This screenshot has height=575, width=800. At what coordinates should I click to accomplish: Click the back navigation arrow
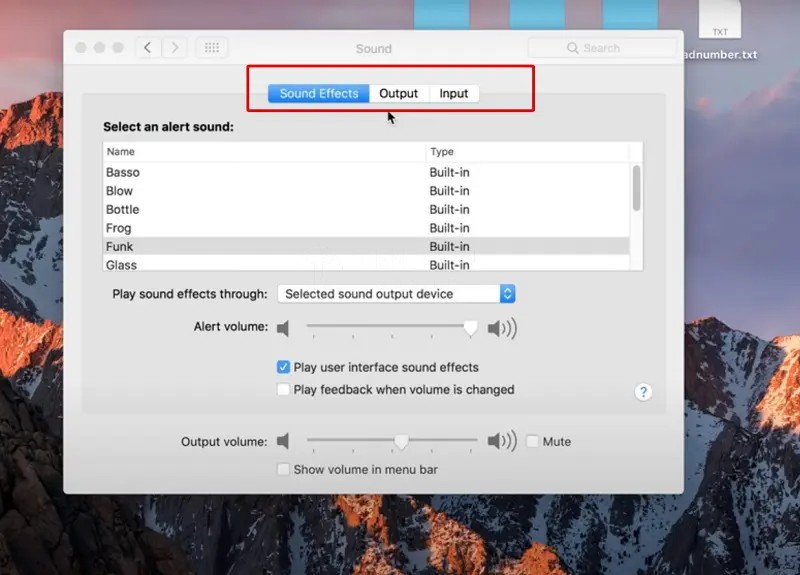pyautogui.click(x=148, y=48)
